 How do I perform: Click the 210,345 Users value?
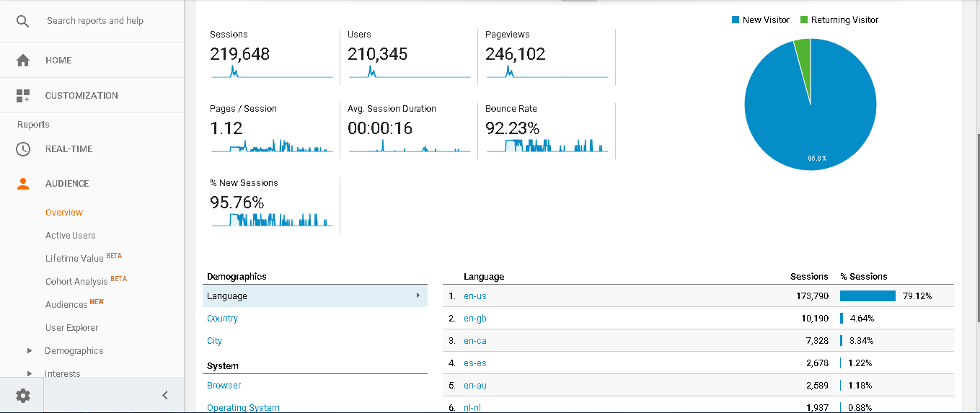[377, 54]
